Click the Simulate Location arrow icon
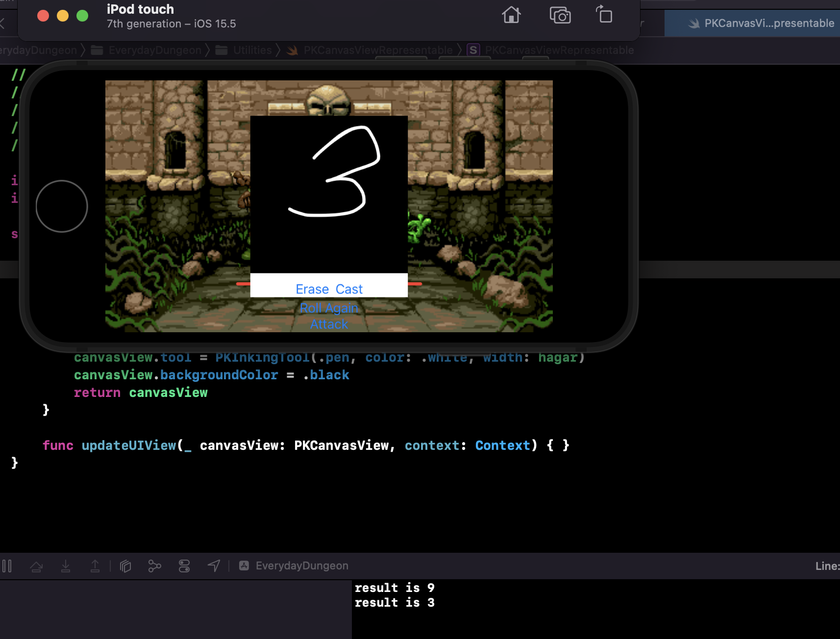 coord(214,566)
